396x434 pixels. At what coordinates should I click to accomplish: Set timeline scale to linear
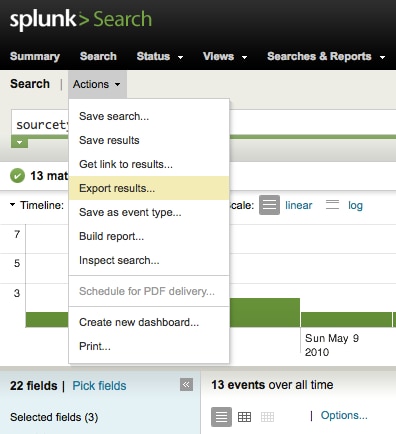[299, 205]
